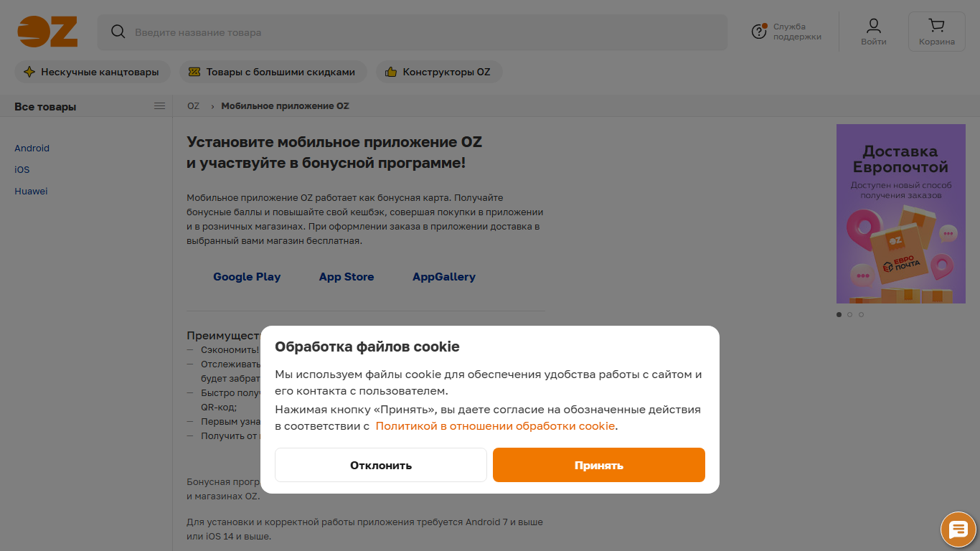The height and width of the screenshot is (551, 980).
Task: Click the OZ logo in the header
Action: [x=47, y=32]
